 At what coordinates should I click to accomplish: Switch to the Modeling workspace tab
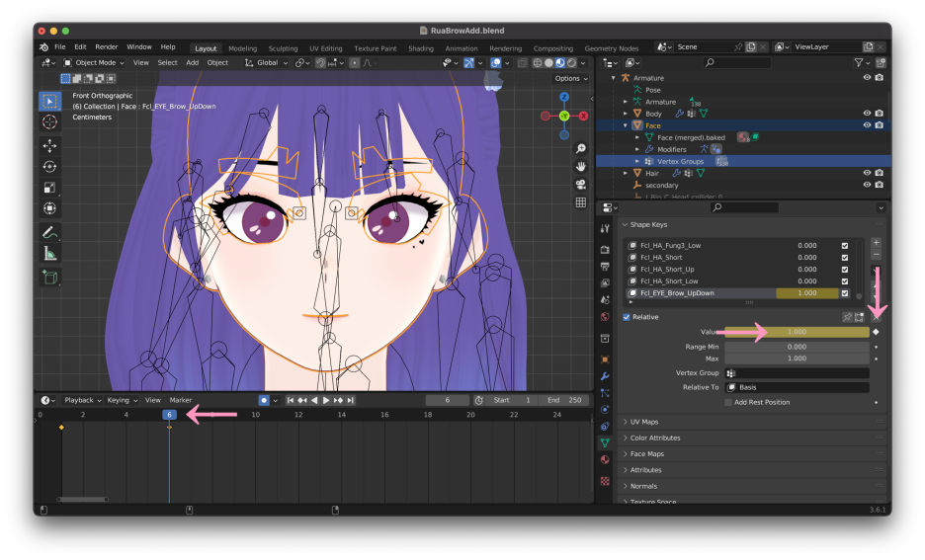point(242,48)
